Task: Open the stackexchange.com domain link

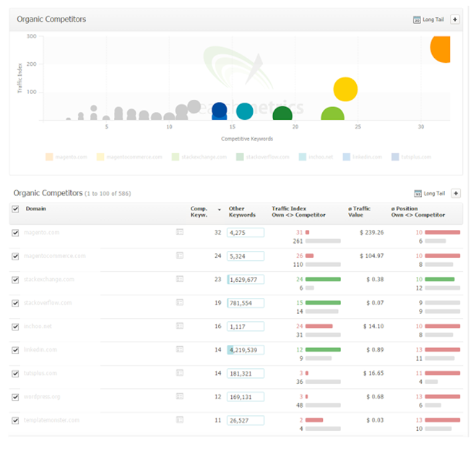Action: click(49, 279)
